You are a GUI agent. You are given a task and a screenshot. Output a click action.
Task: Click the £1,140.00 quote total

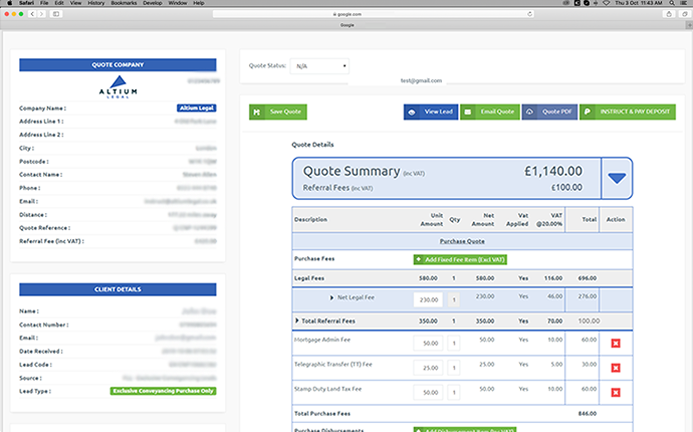click(553, 171)
